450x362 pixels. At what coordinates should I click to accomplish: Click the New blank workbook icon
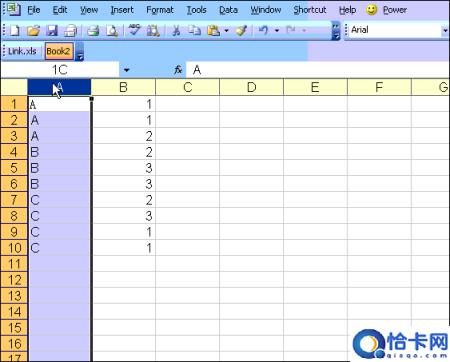(15, 31)
